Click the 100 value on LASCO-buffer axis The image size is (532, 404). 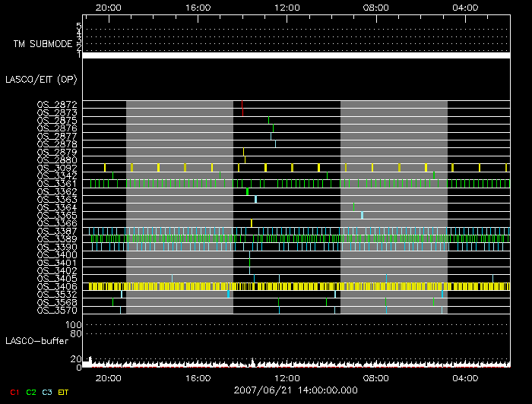point(75,325)
